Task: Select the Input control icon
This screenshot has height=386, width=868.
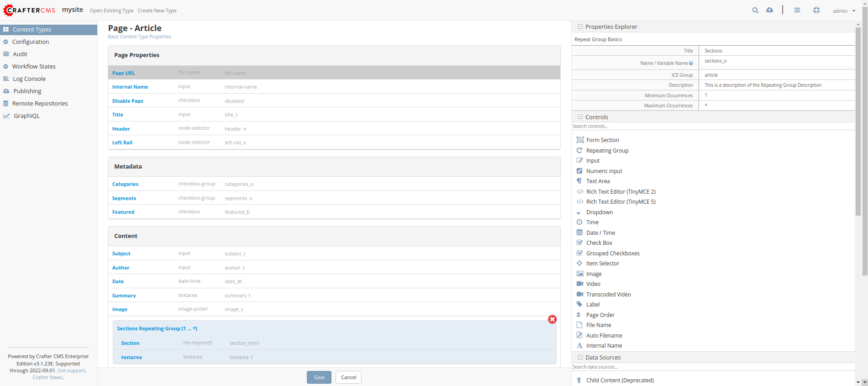Action: tap(579, 160)
